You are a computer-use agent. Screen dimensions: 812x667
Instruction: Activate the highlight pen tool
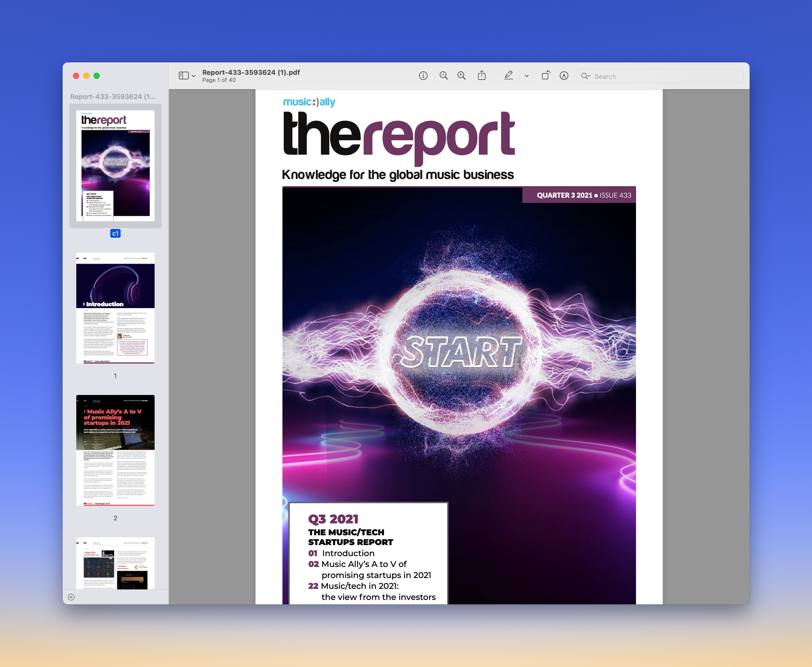pyautogui.click(x=508, y=75)
